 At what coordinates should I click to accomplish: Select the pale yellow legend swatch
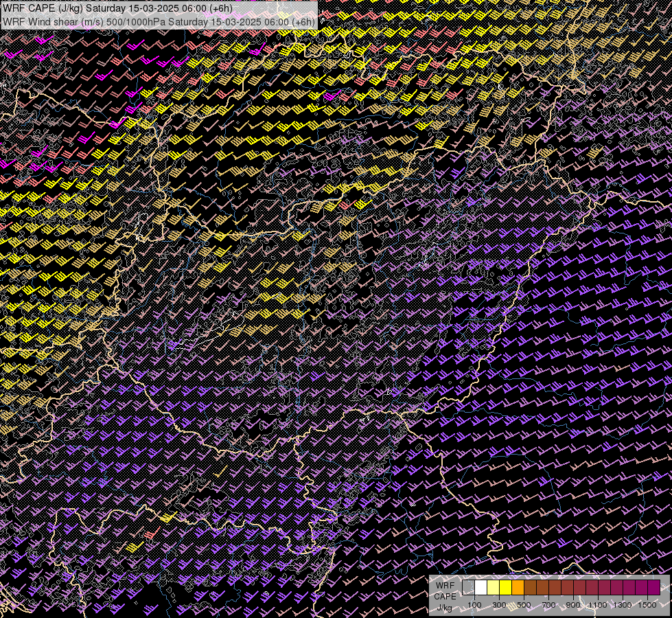tap(494, 587)
